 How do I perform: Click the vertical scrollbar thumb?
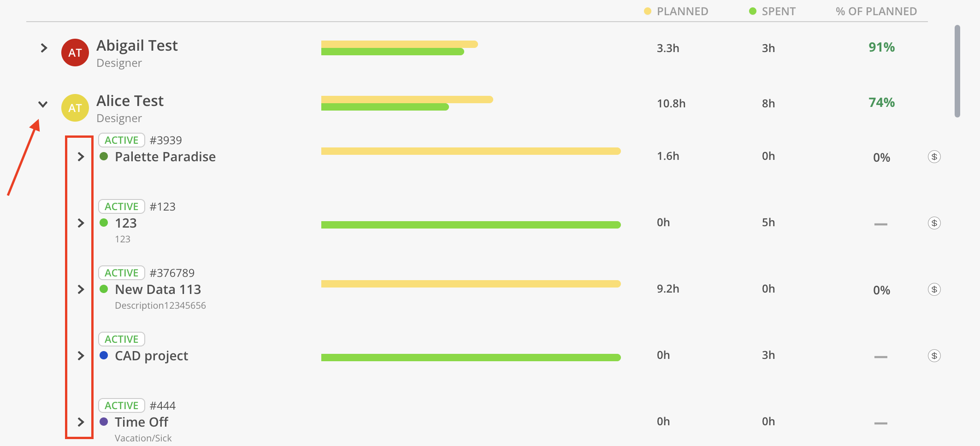click(957, 71)
